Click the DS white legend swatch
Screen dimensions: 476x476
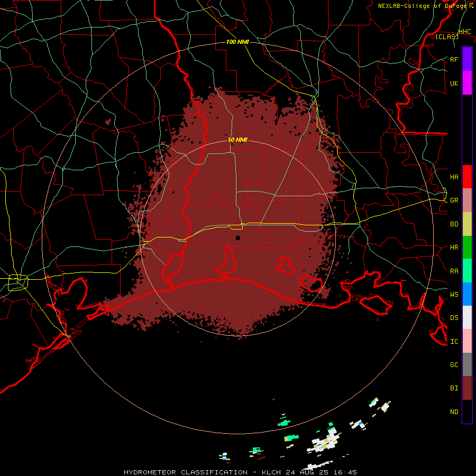pos(467,317)
